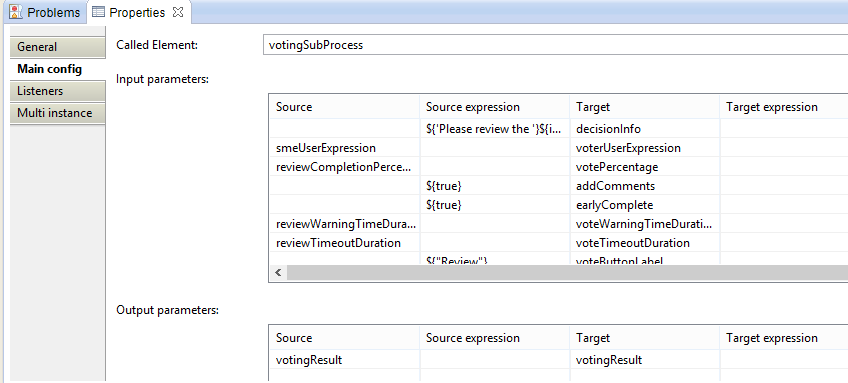The height and width of the screenshot is (383, 848).
Task: Select the voteTimeoutDuration target cell
Action: click(644, 243)
